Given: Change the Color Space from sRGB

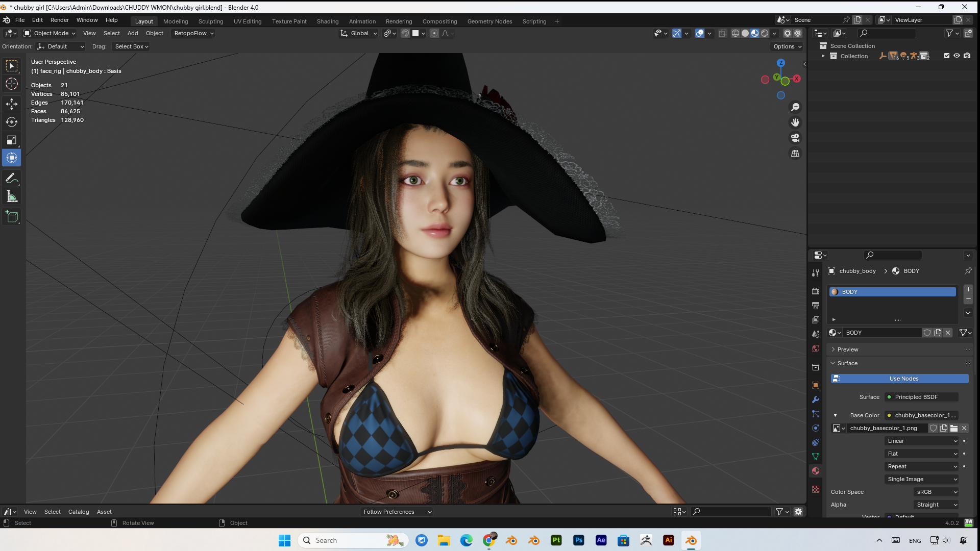Looking at the screenshot, I should click(x=936, y=492).
